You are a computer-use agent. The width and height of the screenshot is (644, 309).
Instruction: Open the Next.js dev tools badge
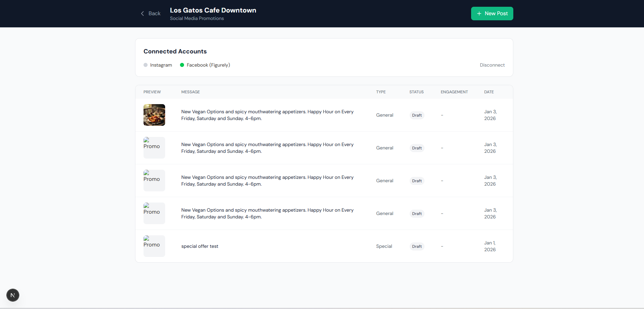pyautogui.click(x=13, y=295)
